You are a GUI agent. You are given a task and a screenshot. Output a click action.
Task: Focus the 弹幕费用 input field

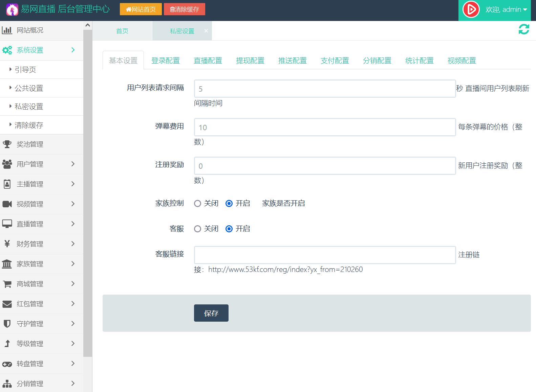[325, 127]
